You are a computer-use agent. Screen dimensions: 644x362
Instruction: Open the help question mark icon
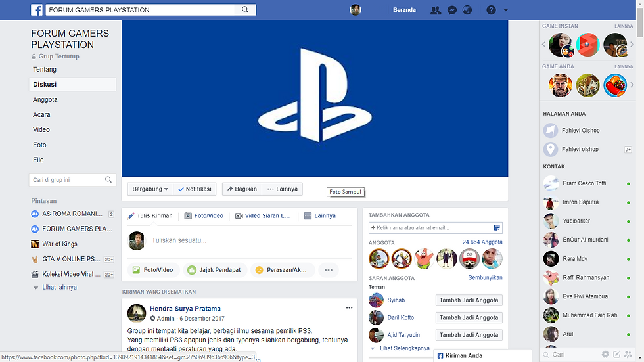[492, 10]
